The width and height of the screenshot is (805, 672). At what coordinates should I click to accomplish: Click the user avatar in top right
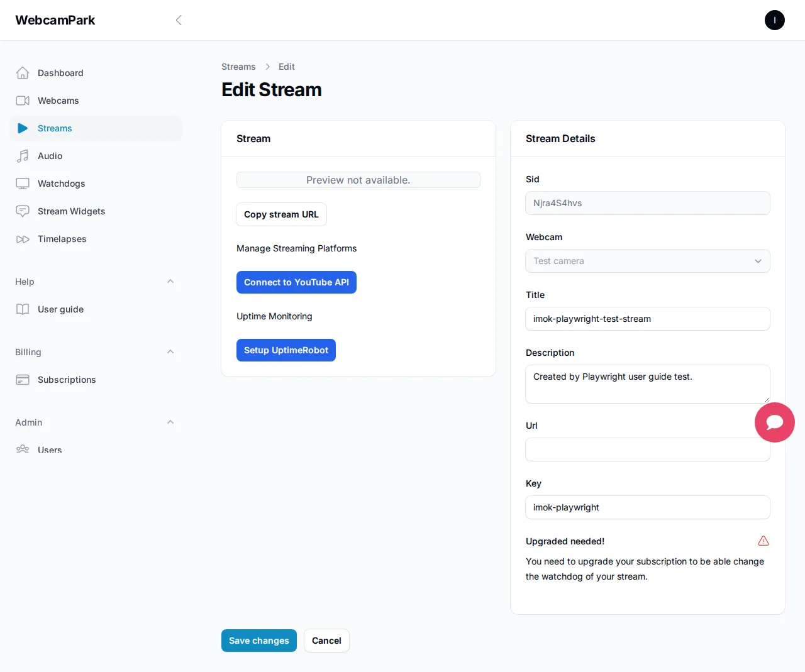774,20
